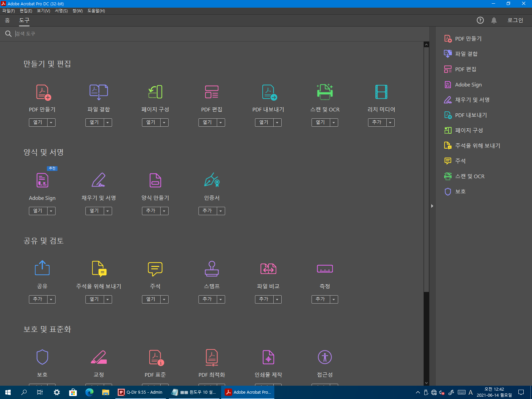Click the 공유 tool icon

click(42, 268)
